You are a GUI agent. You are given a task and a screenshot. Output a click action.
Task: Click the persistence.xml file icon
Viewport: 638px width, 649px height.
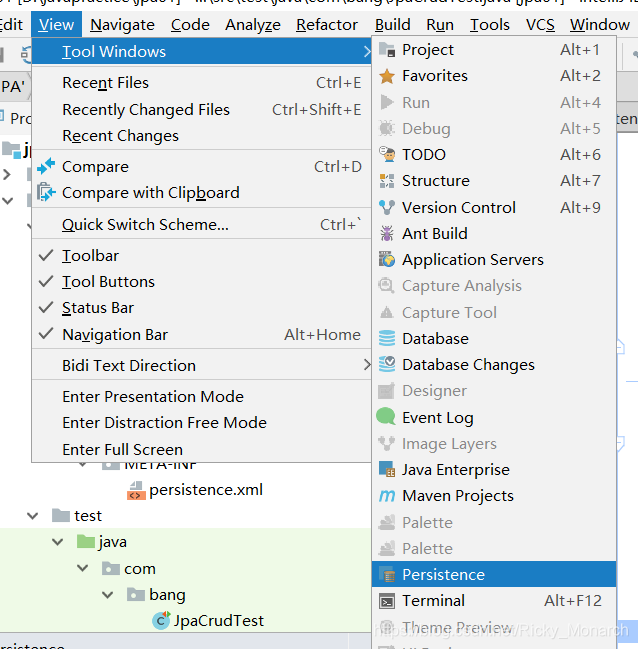click(x=136, y=490)
